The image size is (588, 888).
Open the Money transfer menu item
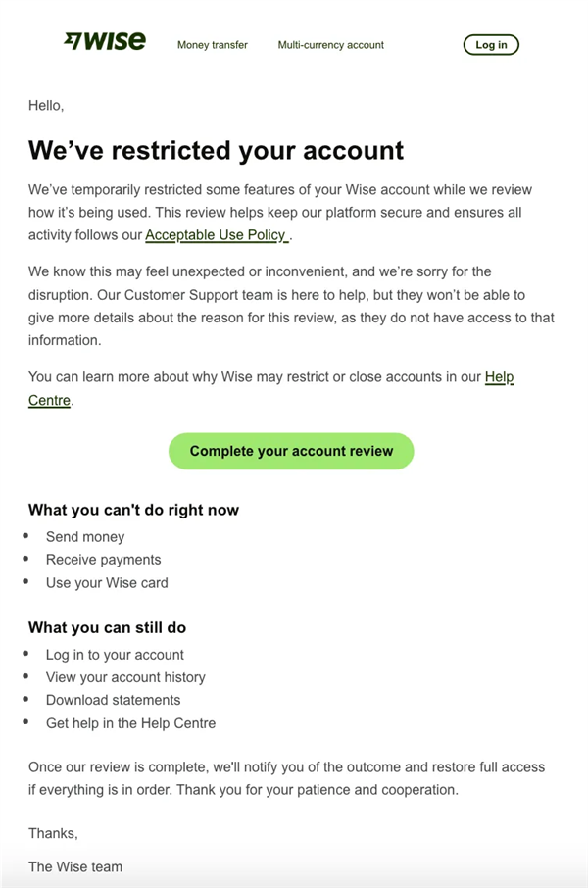pyautogui.click(x=212, y=45)
